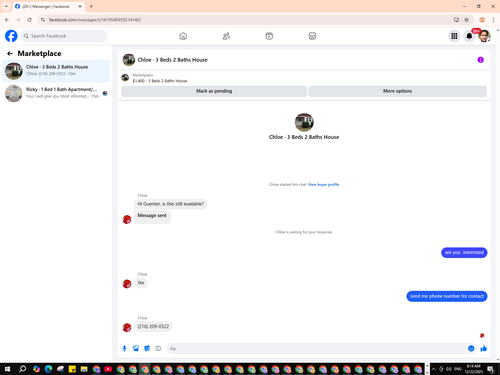The image size is (500, 375).
Task: Open the emoji picker in message box
Action: click(x=471, y=348)
